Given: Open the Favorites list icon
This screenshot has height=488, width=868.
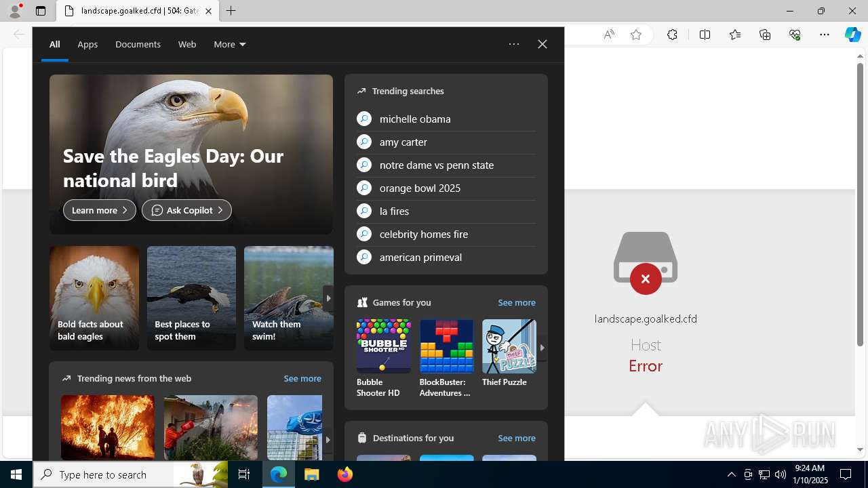Looking at the screenshot, I should [x=735, y=35].
